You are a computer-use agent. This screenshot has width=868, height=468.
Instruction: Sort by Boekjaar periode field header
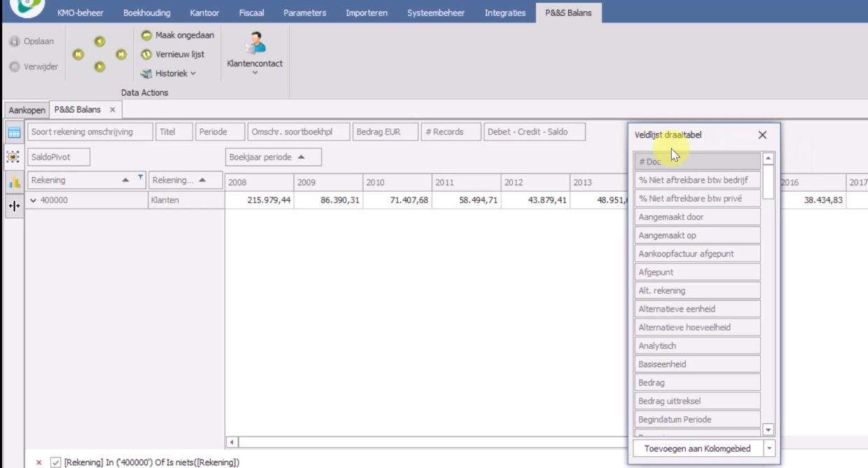(x=273, y=157)
